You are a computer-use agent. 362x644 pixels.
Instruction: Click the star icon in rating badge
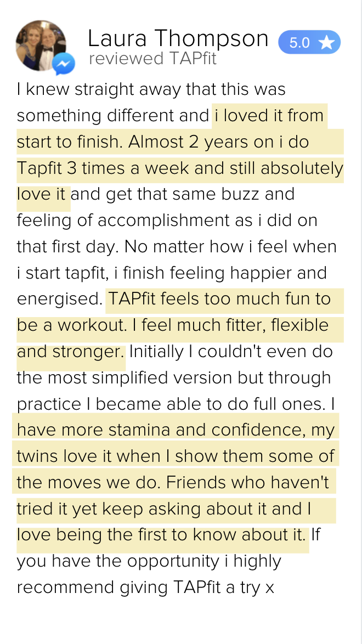coord(326,43)
